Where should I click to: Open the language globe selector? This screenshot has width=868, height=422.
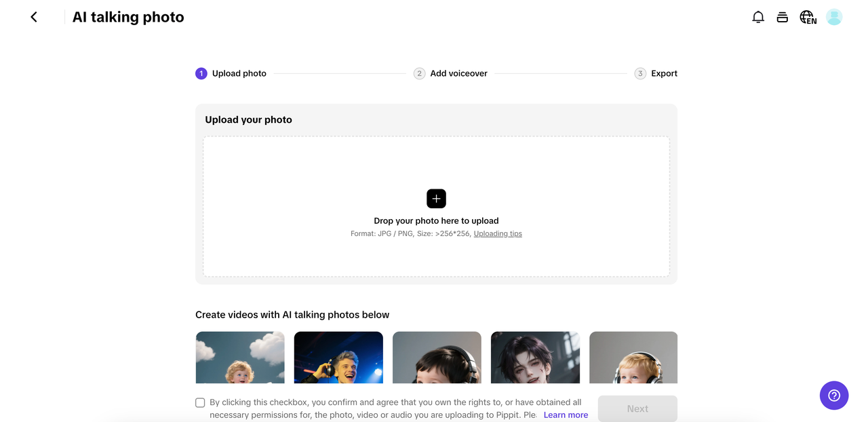(807, 17)
